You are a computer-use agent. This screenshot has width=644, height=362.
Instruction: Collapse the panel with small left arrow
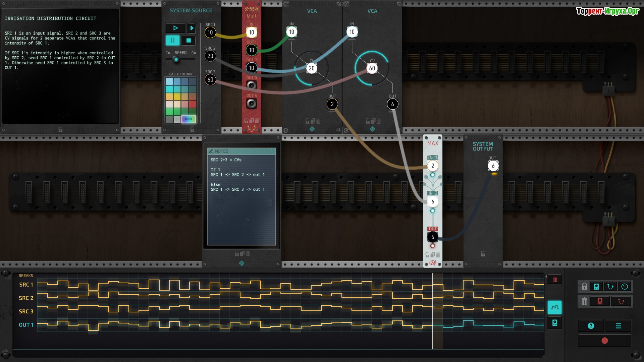click(x=546, y=277)
